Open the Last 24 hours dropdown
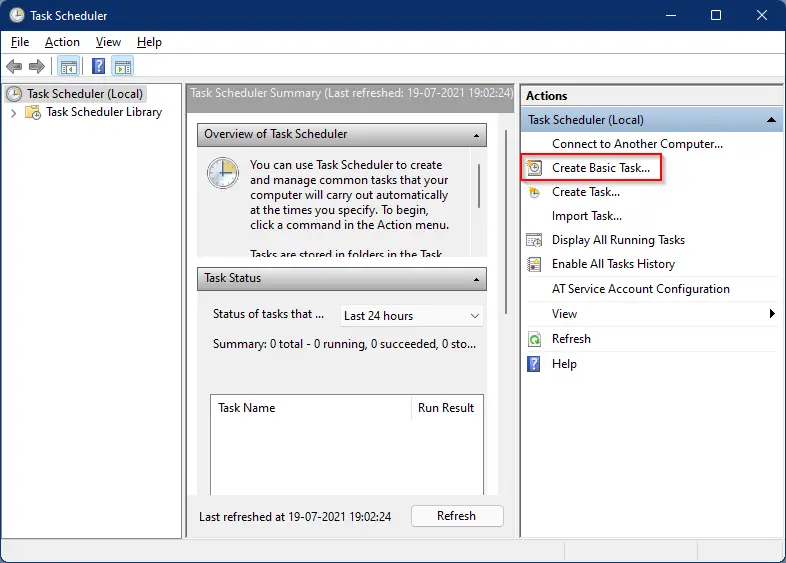The image size is (786, 563). coord(412,316)
